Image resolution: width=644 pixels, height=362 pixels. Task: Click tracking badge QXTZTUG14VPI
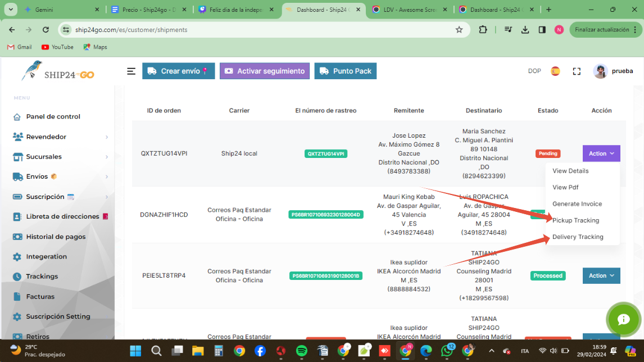tap(326, 153)
